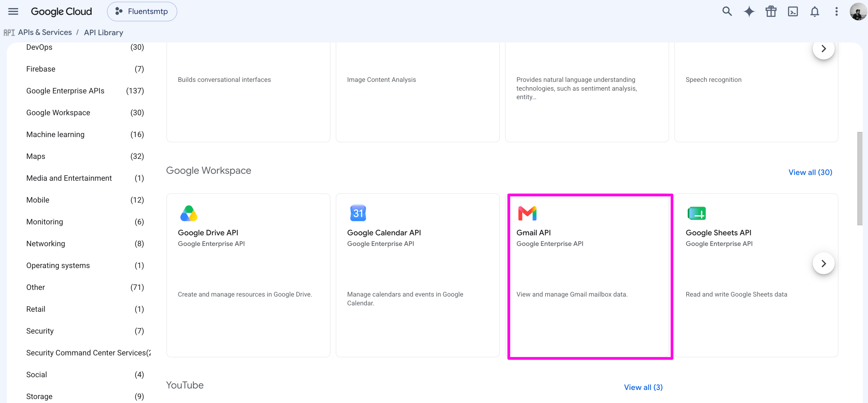The height and width of the screenshot is (403, 868).
Task: Click the gift free trial icon
Action: click(x=771, y=12)
